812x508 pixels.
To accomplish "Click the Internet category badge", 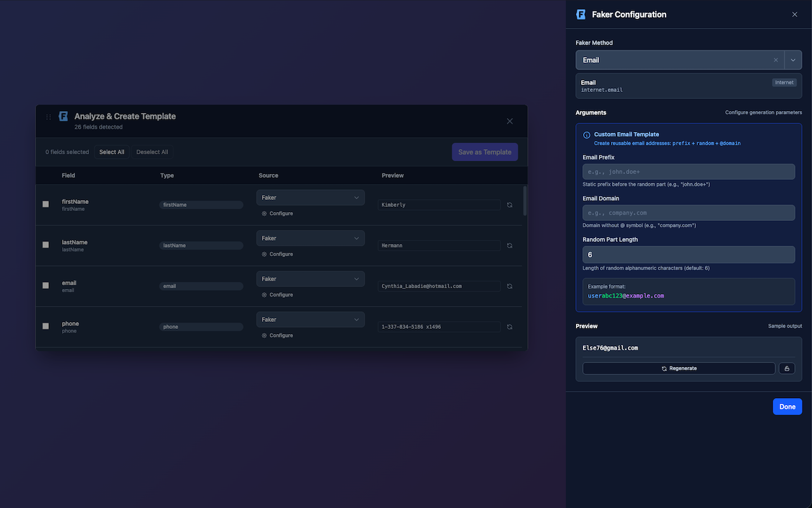I will click(784, 82).
